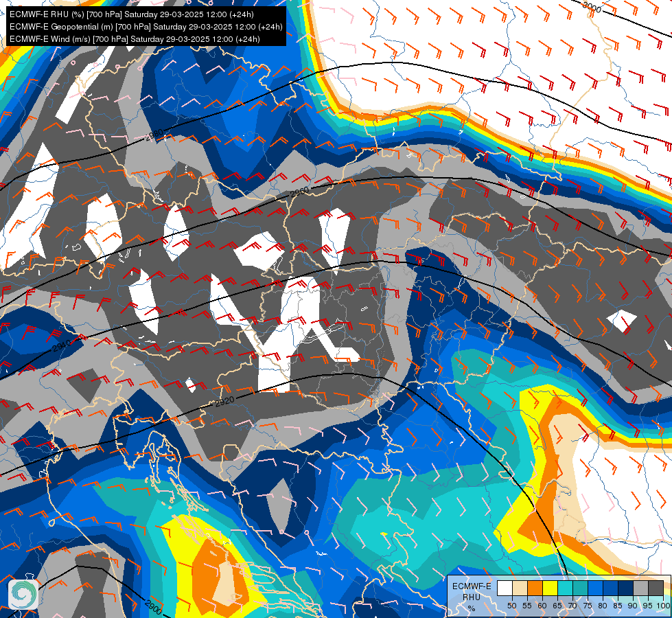Click the legend value 60

pyautogui.click(x=542, y=606)
